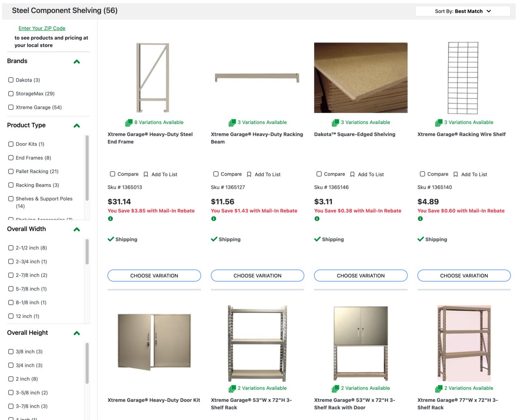Screen dimensions: 519x420
Task: Open the Sort By Best Match dropdown
Action: click(463, 11)
